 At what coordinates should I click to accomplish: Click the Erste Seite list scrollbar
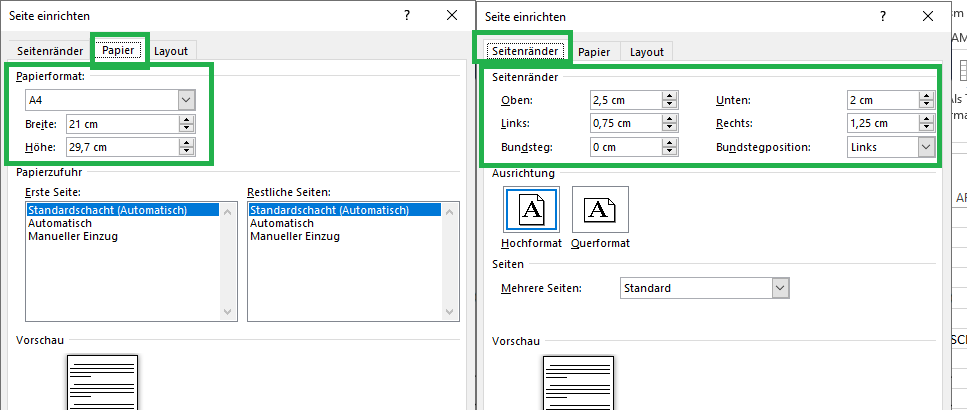[x=227, y=260]
